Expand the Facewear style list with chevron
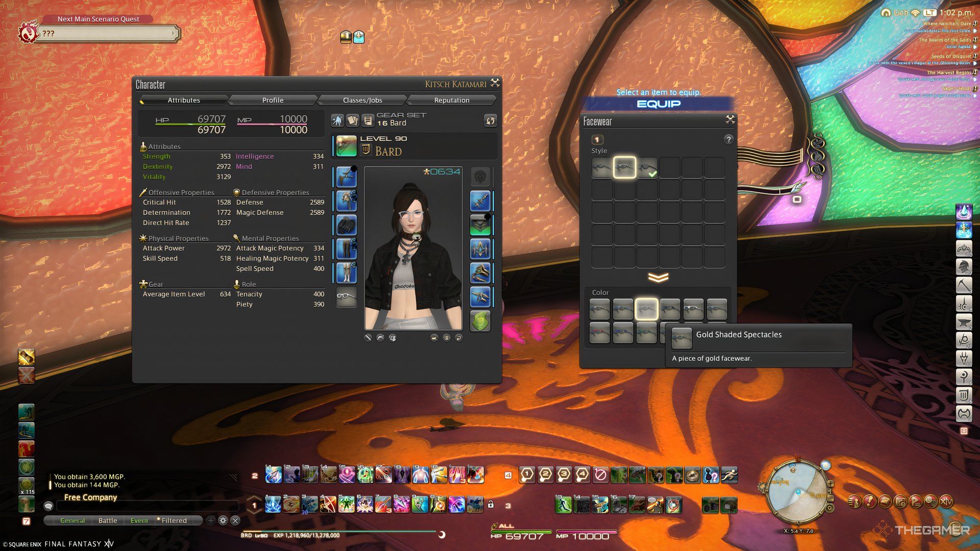The width and height of the screenshot is (980, 551). (x=658, y=278)
